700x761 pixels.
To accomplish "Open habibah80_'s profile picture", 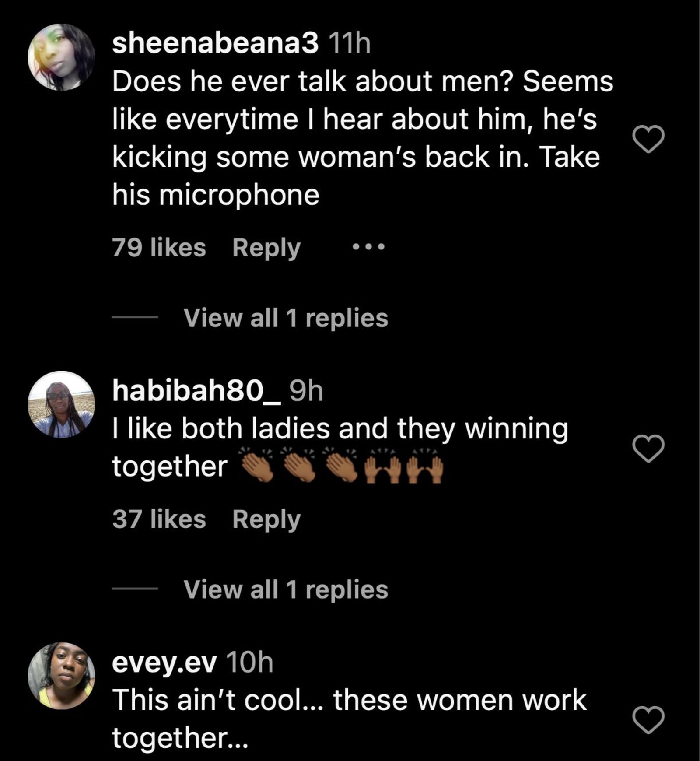I will click(x=61, y=404).
